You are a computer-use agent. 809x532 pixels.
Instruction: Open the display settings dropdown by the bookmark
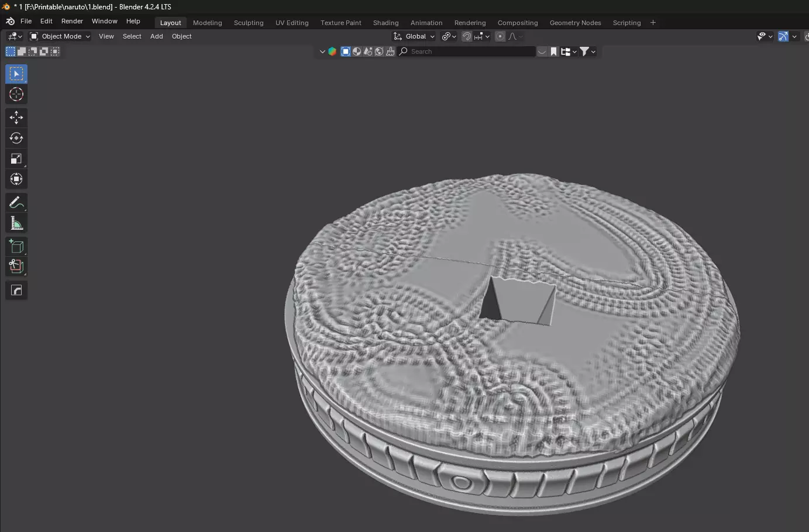[569, 51]
